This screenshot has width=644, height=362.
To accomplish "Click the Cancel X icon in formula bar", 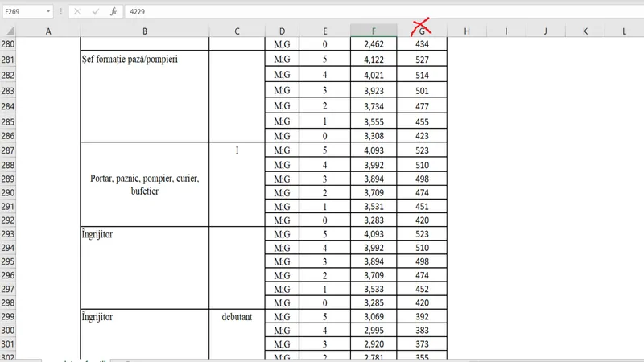I will coord(76,12).
